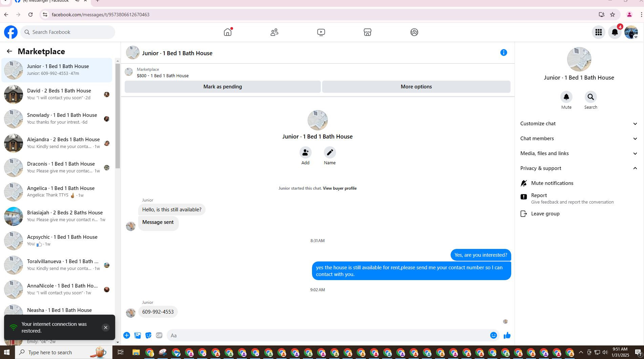
Task: Add people to the chat
Action: pyautogui.click(x=306, y=152)
